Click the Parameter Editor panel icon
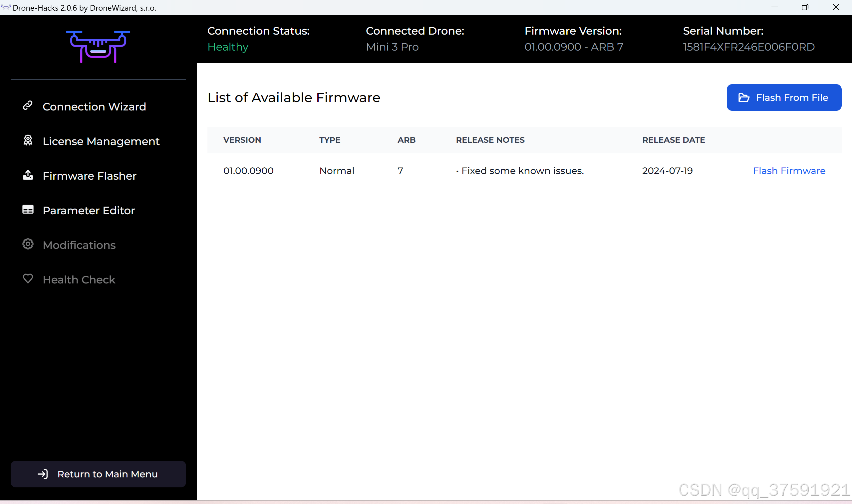852x504 pixels. click(28, 210)
